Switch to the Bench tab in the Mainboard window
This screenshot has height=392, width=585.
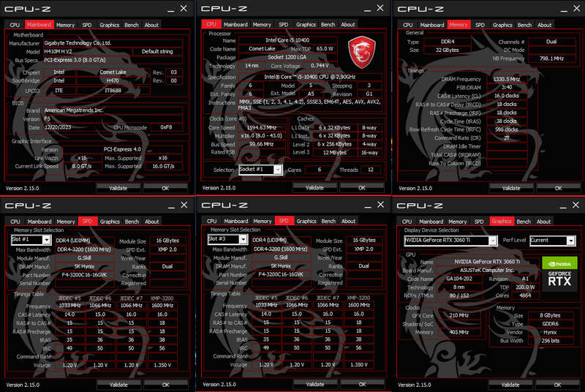[132, 25]
